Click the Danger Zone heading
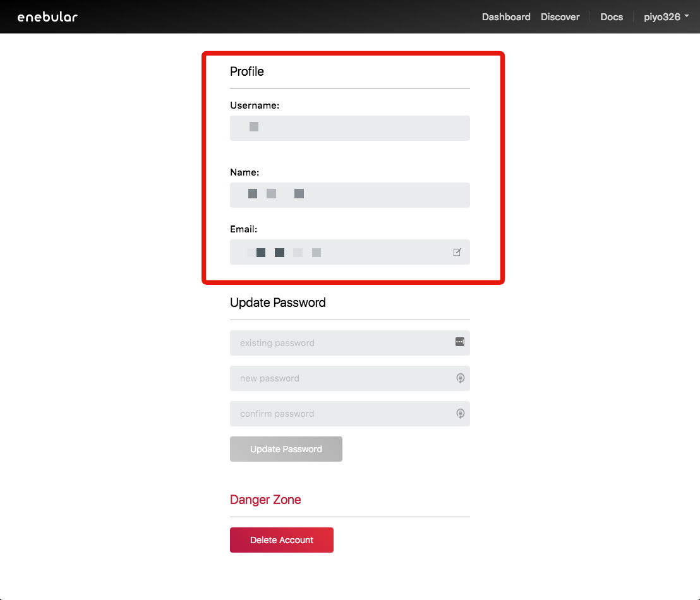The width and height of the screenshot is (700, 600). click(x=265, y=500)
